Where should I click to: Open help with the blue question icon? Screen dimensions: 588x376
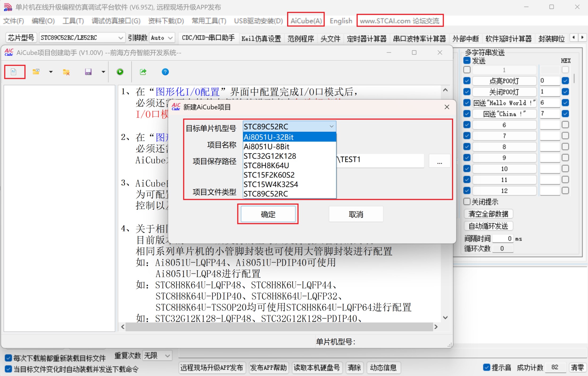(165, 72)
